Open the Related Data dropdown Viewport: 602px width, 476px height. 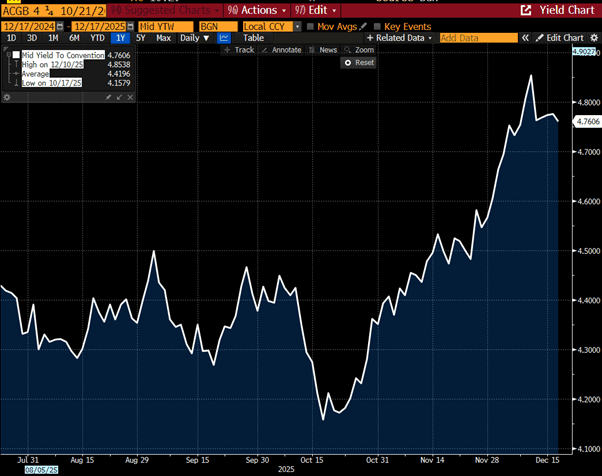(399, 38)
